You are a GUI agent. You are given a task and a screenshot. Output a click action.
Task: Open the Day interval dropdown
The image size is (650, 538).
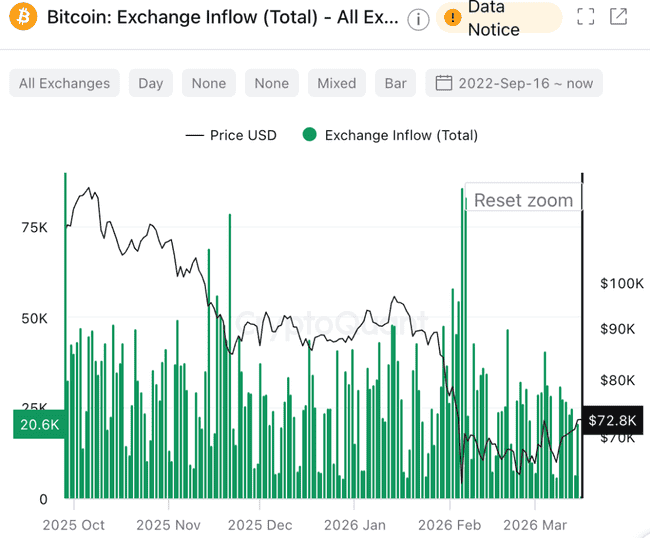pos(151,83)
